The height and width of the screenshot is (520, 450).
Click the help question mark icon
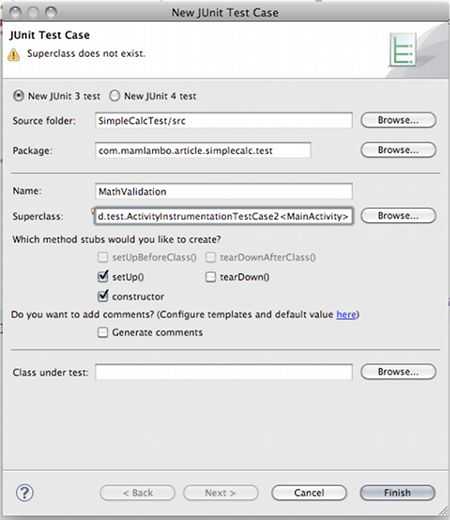click(x=25, y=493)
